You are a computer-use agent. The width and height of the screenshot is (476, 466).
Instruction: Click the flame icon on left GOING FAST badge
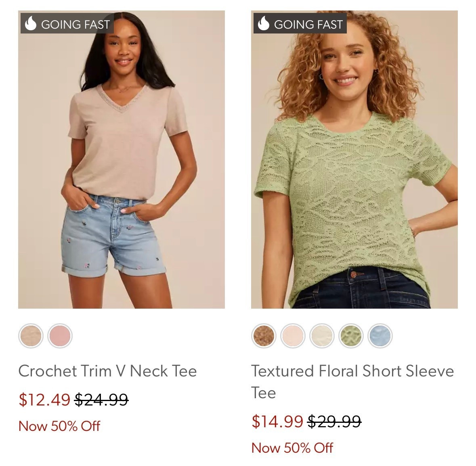pos(30,23)
